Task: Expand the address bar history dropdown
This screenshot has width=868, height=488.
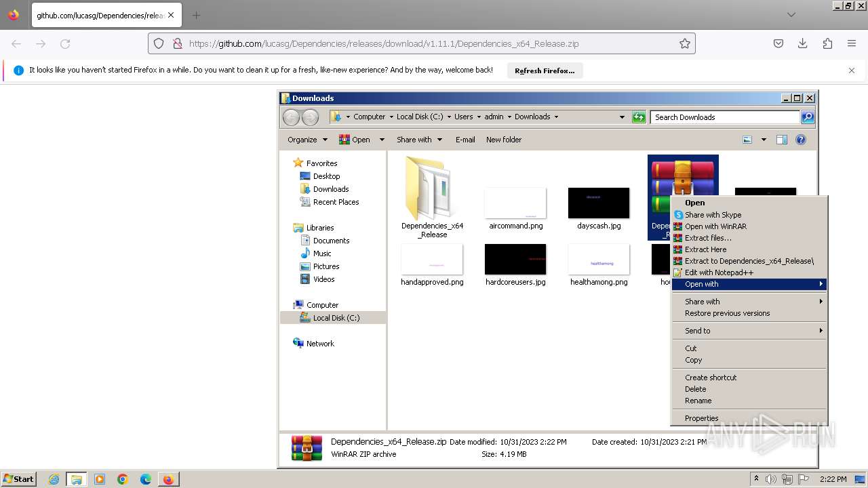Action: coord(622,117)
